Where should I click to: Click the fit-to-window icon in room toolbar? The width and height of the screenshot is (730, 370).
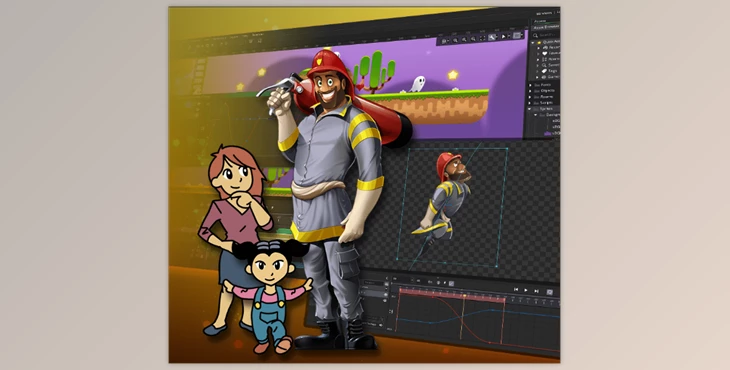coord(482,38)
